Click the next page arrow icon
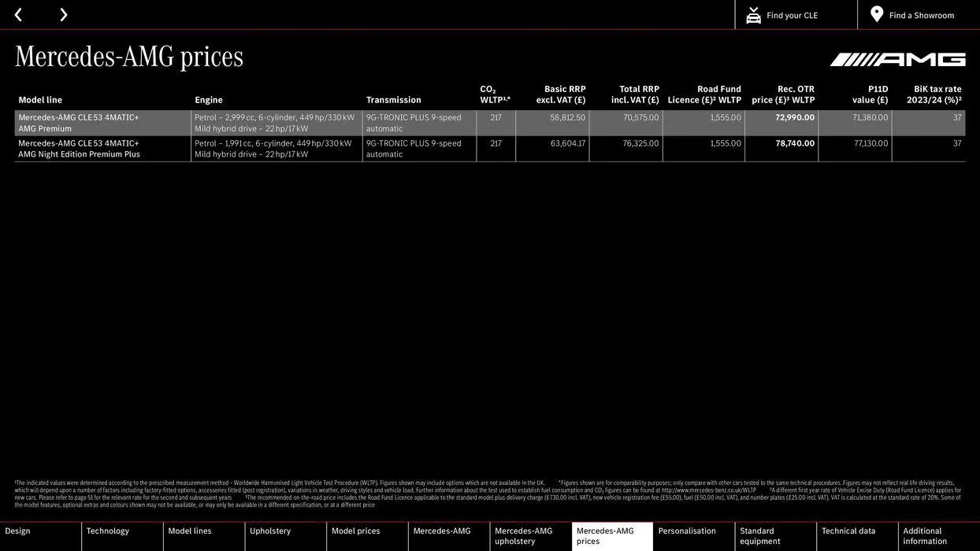Image resolution: width=980 pixels, height=551 pixels. [63, 15]
